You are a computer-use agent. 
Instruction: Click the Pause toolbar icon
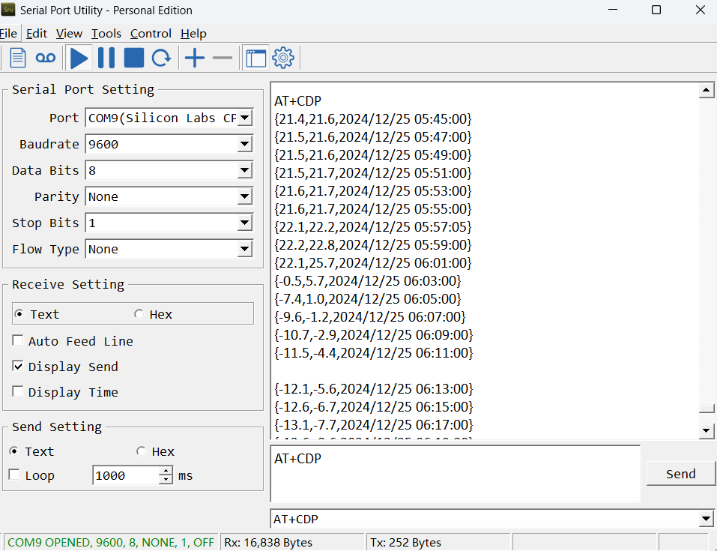pyautogui.click(x=107, y=58)
